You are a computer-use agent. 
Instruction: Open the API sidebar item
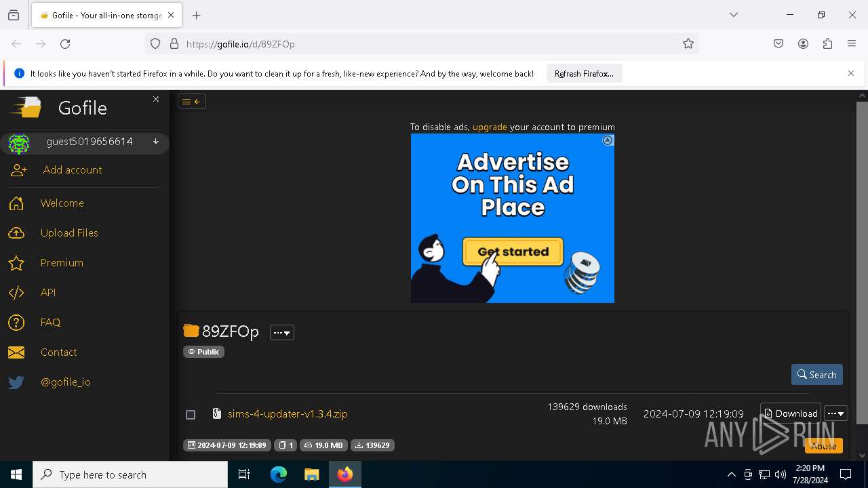click(48, 293)
